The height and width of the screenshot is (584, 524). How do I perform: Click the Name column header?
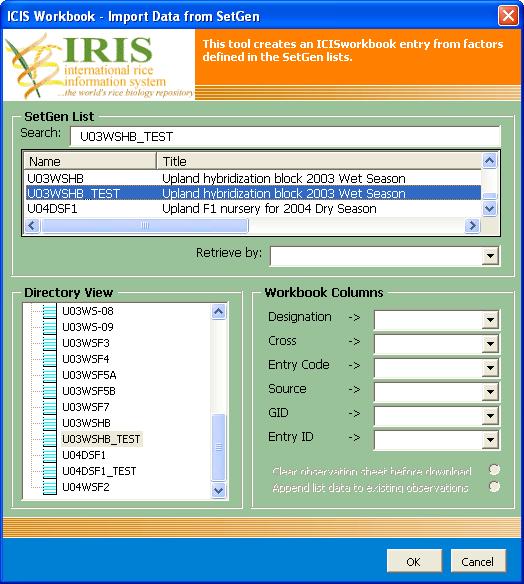click(x=90, y=161)
